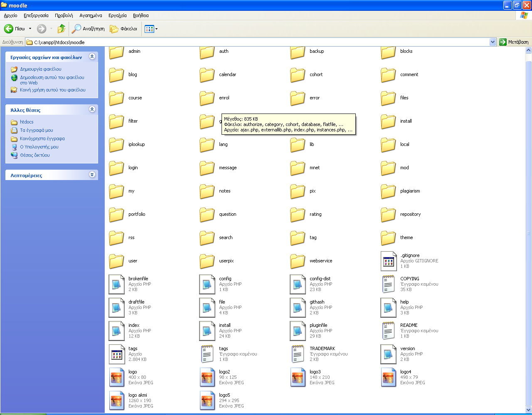This screenshot has height=415, width=532.
Task: Collapse the Εργασίες αρχείων και φακέλων panel
Action: 92,57
